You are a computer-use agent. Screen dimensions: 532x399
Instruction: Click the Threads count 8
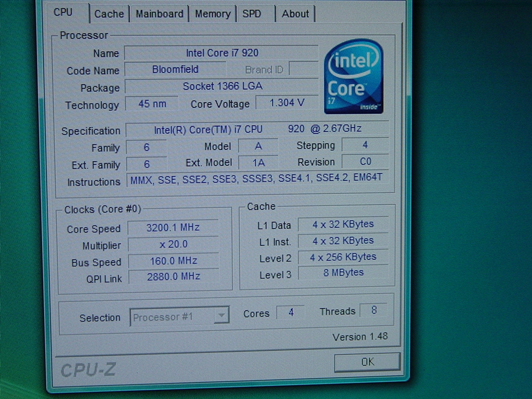(374, 310)
